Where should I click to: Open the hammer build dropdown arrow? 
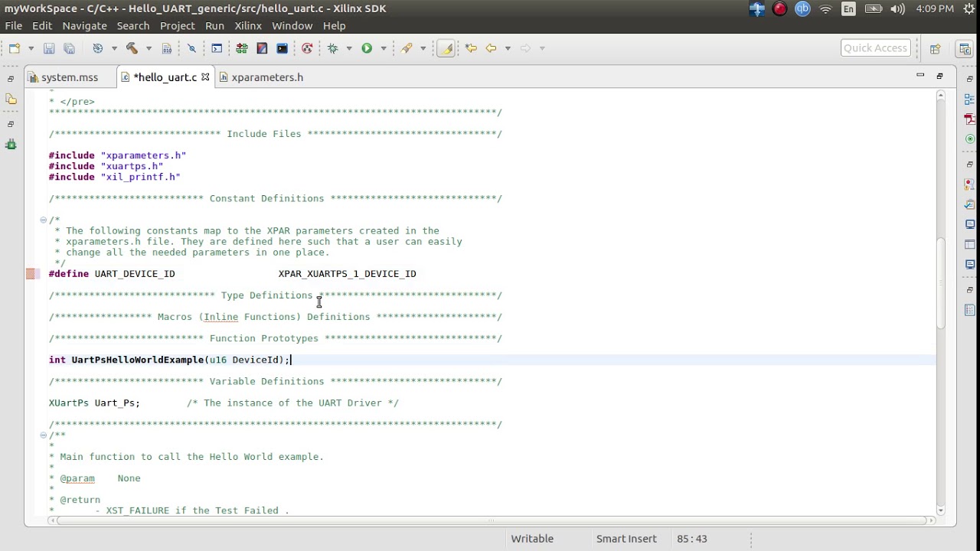148,48
